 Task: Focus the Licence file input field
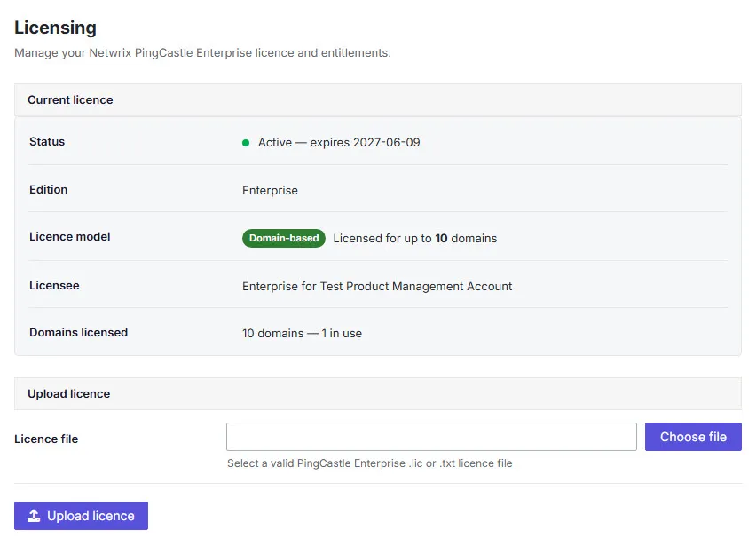click(431, 437)
